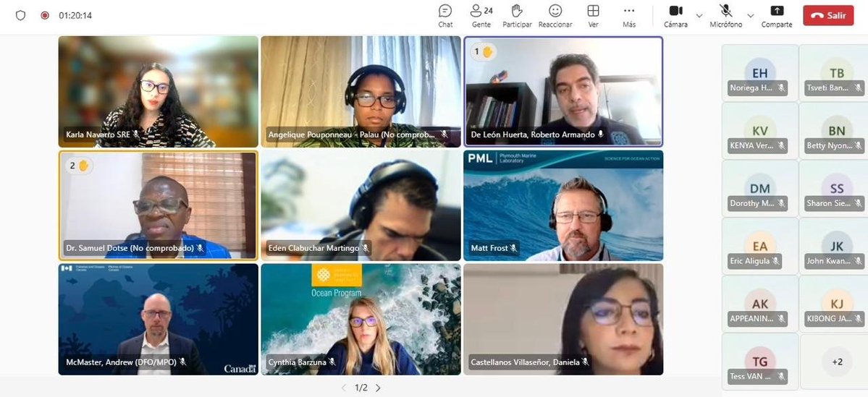Screen dimensions: 868x397
Task: Go to previous participant page arrow
Action: pos(344,388)
